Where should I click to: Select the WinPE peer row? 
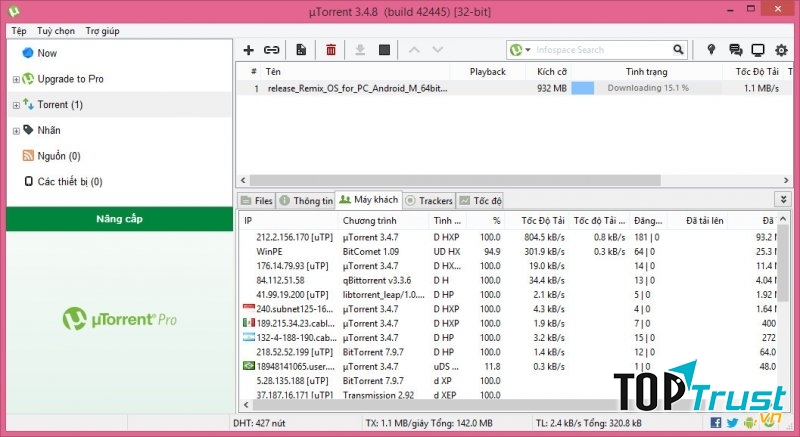(x=508, y=251)
